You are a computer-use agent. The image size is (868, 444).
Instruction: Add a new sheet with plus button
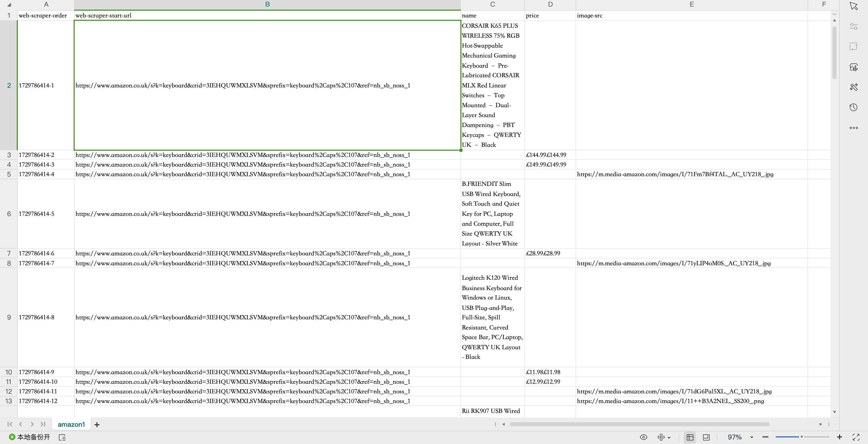point(97,424)
